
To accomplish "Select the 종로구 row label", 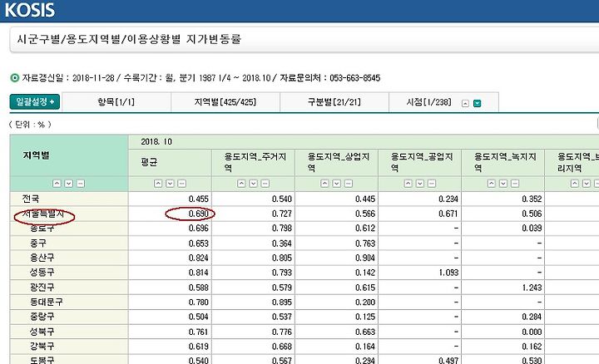I will (x=42, y=229).
